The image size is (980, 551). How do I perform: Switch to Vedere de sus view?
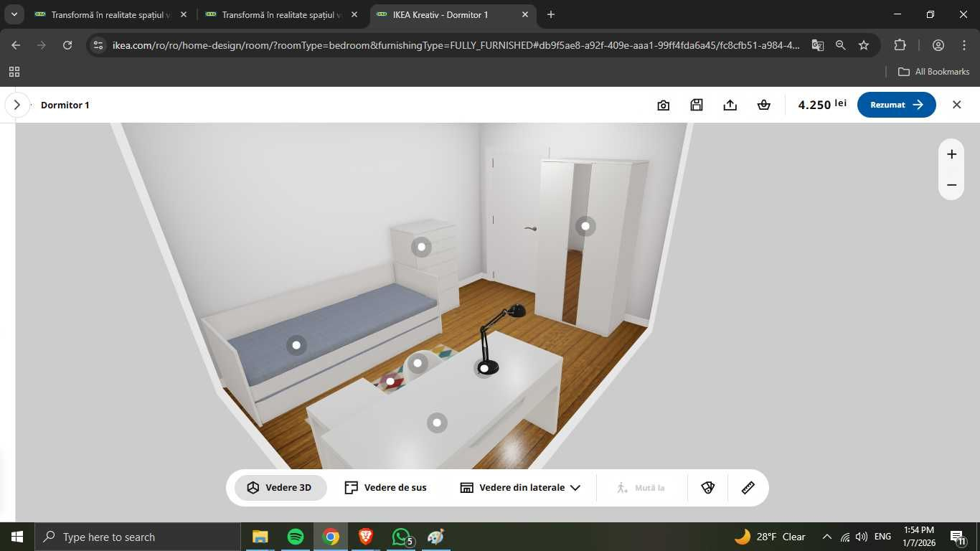[x=385, y=488]
